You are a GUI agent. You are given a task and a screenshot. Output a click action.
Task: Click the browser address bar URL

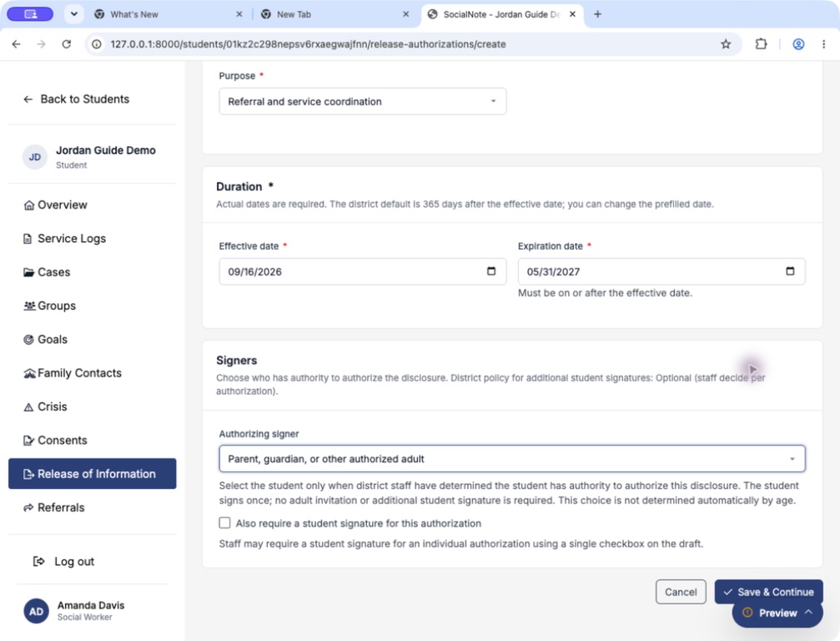[x=308, y=44]
